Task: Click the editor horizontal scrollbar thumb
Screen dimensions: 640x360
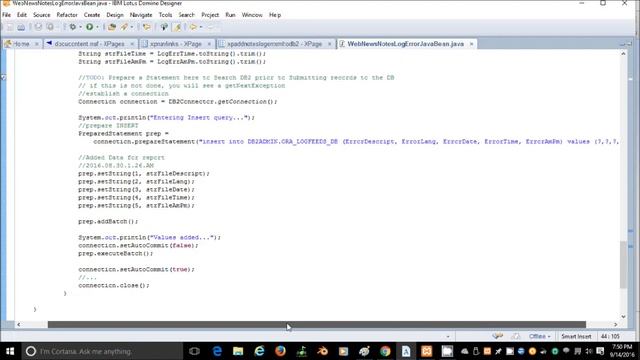Action: click(317, 324)
